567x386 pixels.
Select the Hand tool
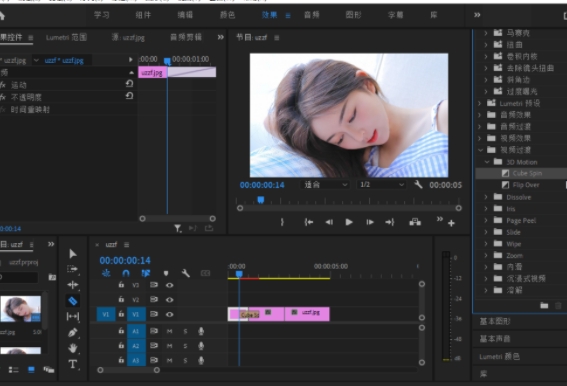[73, 348]
